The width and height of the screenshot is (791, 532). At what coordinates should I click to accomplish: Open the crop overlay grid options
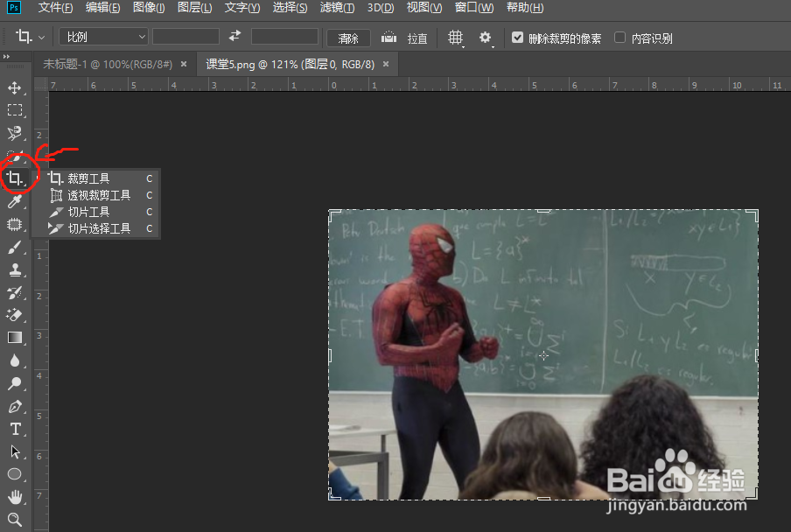456,38
